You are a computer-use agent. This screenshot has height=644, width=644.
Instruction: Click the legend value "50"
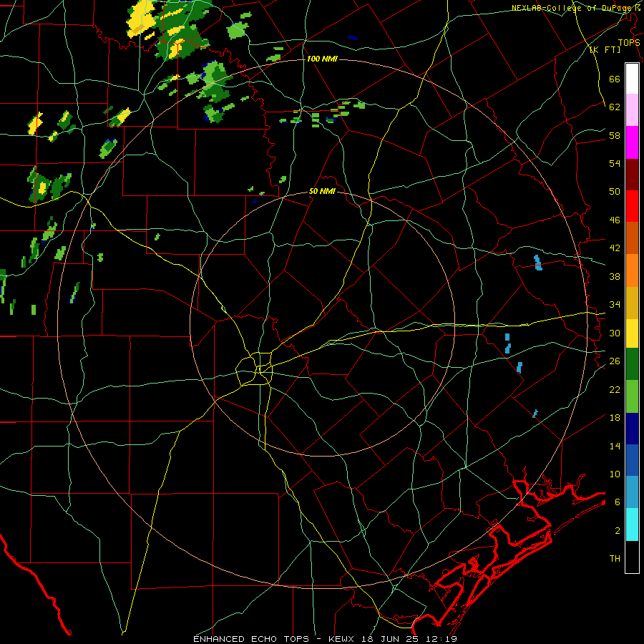click(x=615, y=191)
